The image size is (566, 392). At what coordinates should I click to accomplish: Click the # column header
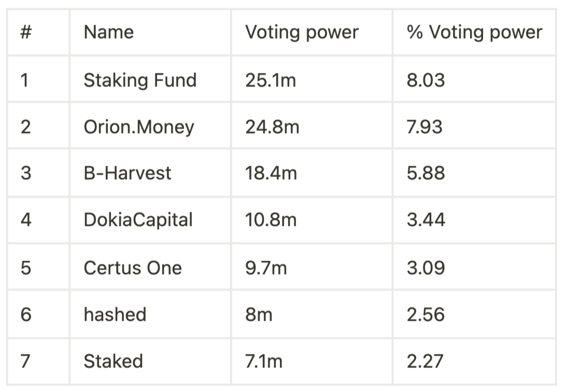click(x=26, y=32)
